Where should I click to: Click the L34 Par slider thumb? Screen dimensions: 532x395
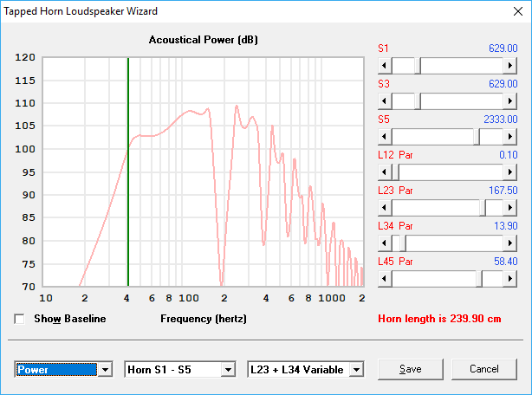pyautogui.click(x=403, y=243)
